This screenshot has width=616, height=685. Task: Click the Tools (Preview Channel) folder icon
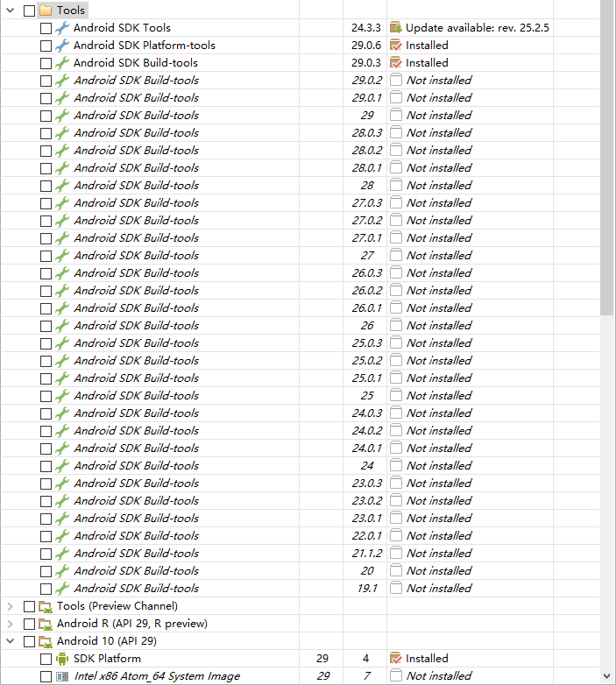[x=46, y=606]
